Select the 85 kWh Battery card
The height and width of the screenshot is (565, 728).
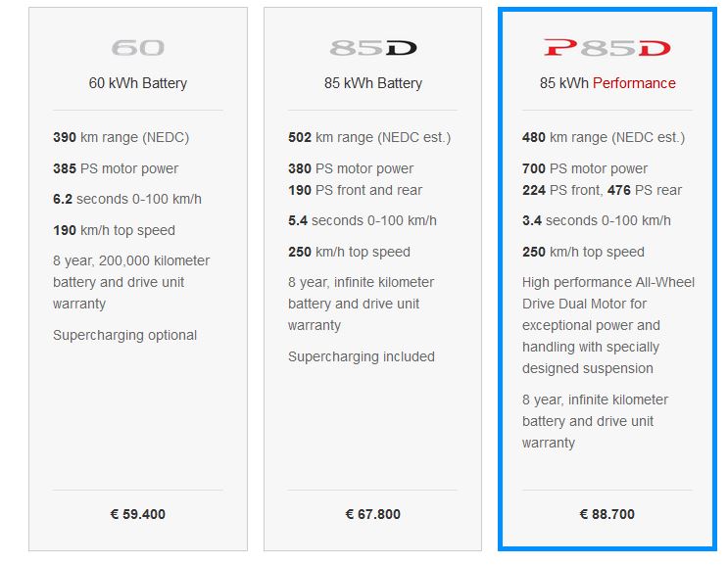373,279
